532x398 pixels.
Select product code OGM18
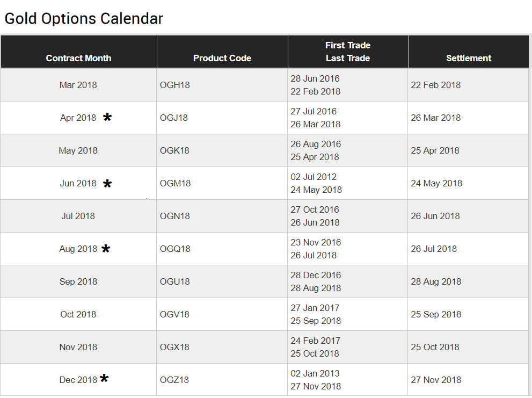coord(176,183)
